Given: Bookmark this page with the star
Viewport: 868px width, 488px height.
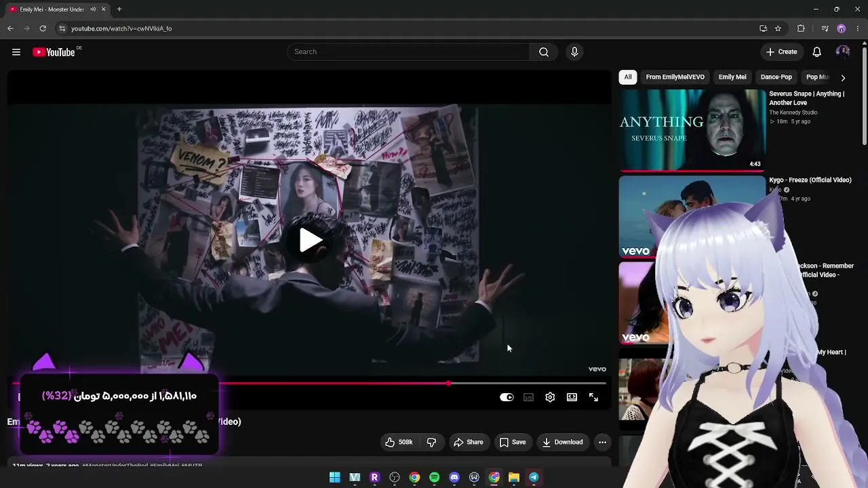Looking at the screenshot, I should (778, 28).
